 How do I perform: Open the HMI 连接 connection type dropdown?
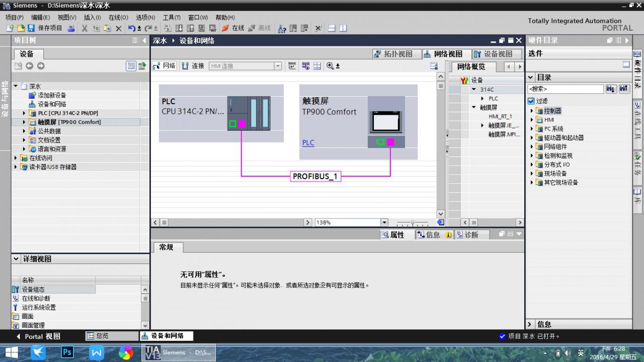point(278,66)
